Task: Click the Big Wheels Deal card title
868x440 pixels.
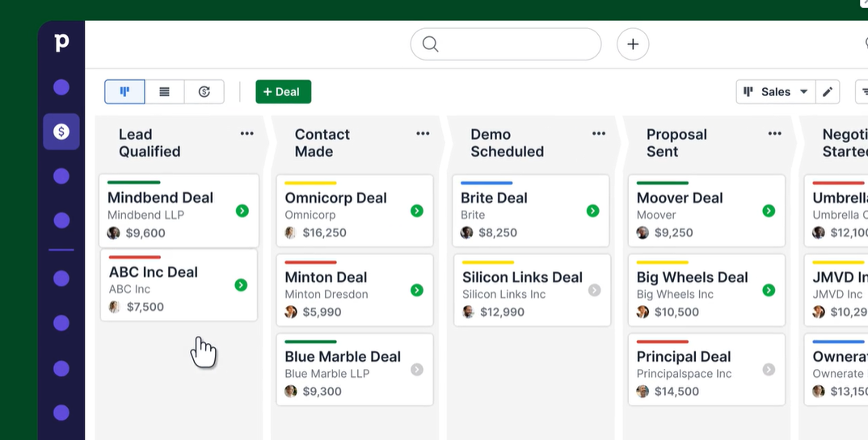Action: click(692, 277)
